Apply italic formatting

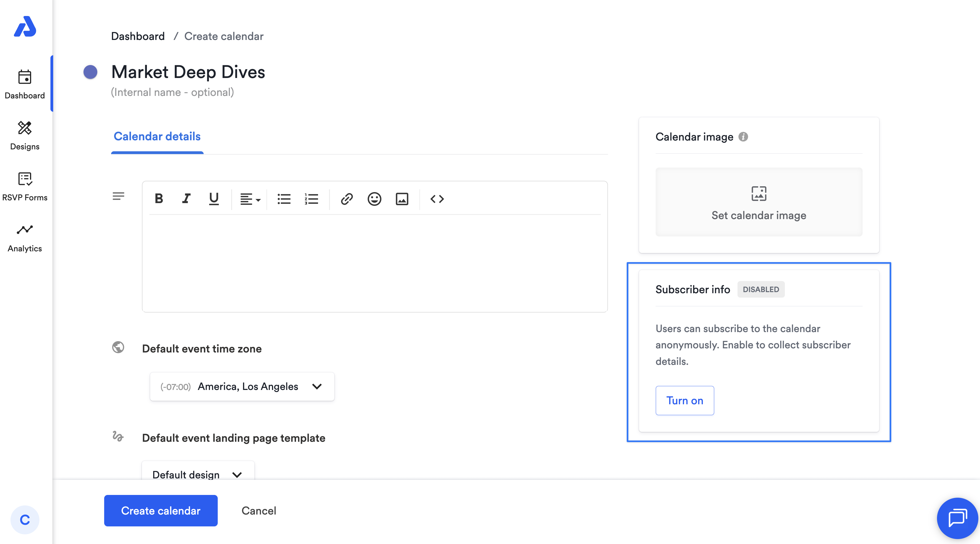coord(186,199)
